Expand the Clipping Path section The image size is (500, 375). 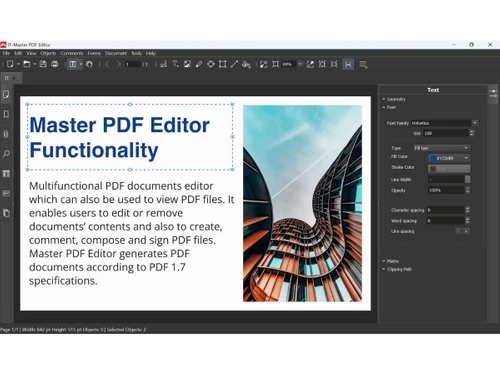[x=397, y=269]
